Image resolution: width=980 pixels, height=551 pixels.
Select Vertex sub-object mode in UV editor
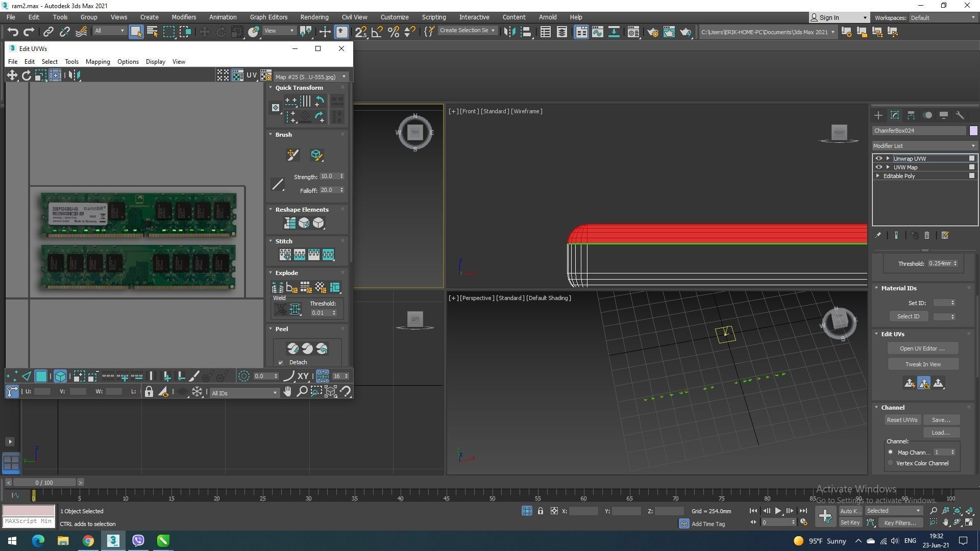click(x=12, y=377)
